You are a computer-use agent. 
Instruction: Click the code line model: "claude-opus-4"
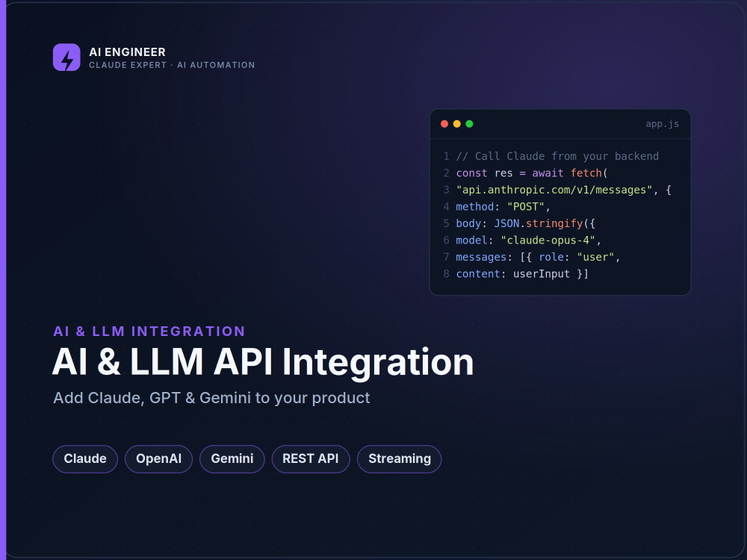pyautogui.click(x=529, y=240)
